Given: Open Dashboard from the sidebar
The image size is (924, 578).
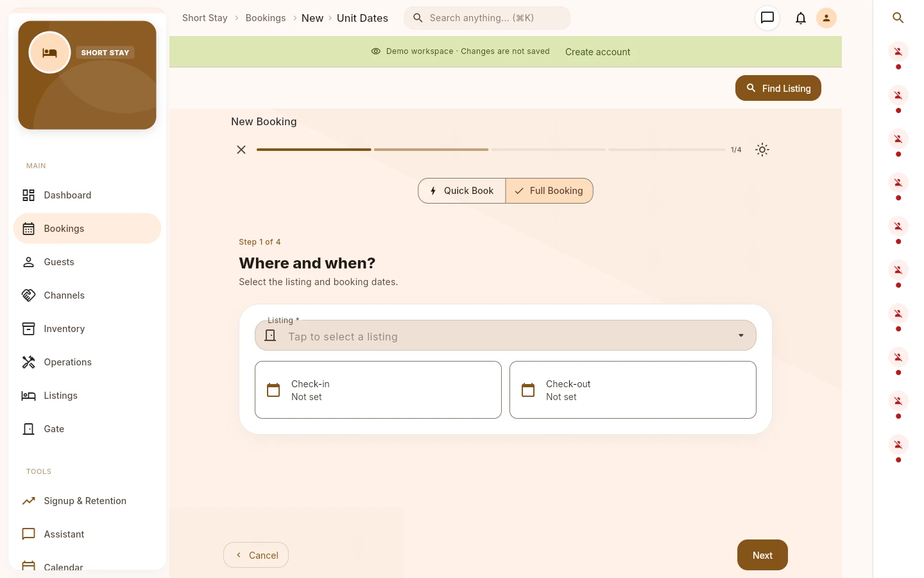Looking at the screenshot, I should point(87,195).
